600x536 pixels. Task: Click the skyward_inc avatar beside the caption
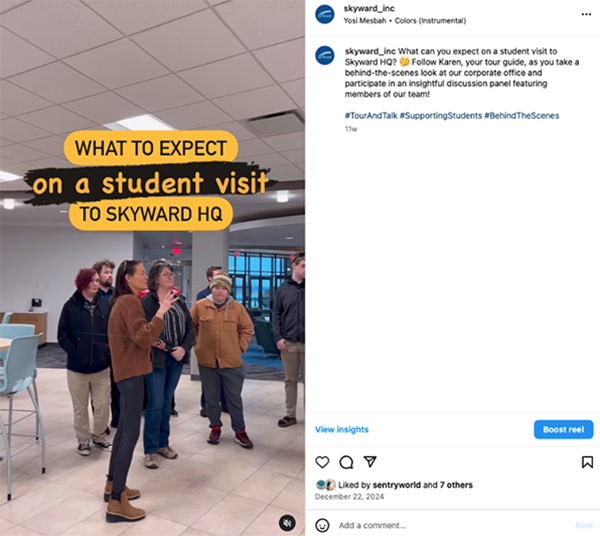point(324,55)
